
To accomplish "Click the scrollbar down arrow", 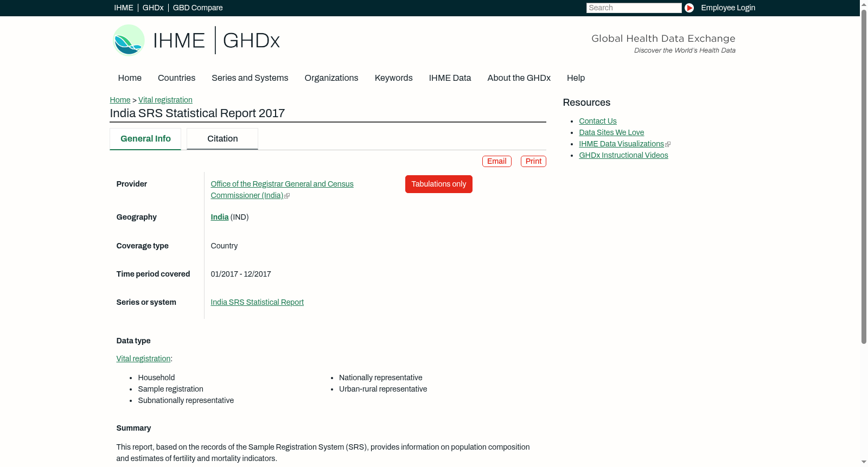I will click(864, 463).
